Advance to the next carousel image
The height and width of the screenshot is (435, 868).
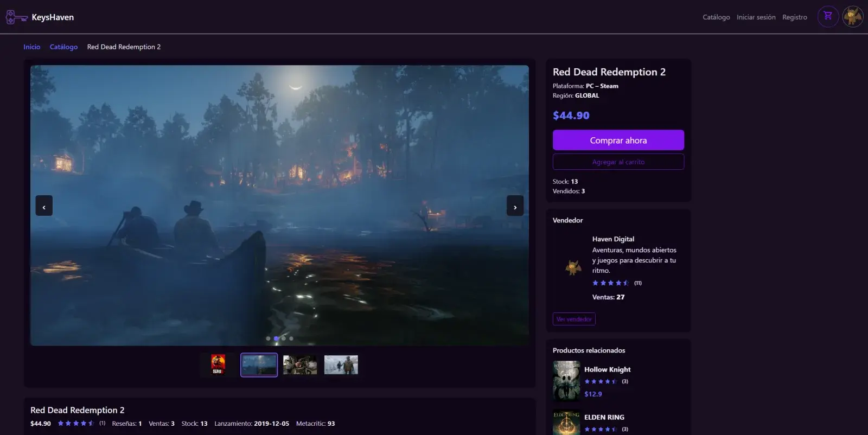tap(515, 206)
